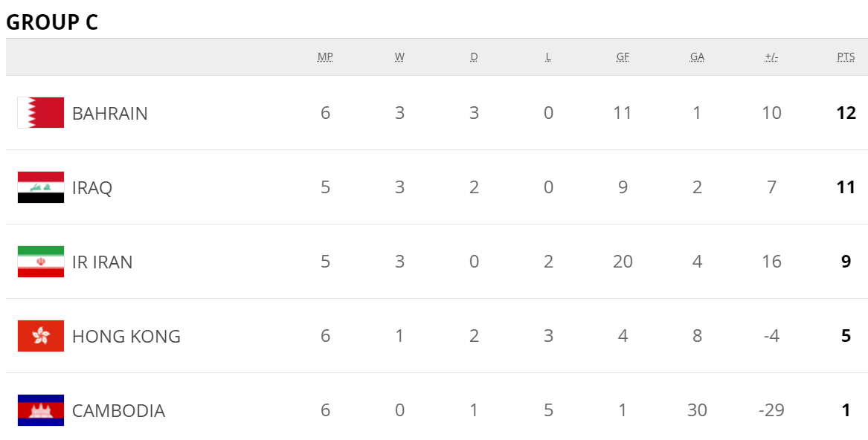
Task: Click the GF column header
Action: 623,57
